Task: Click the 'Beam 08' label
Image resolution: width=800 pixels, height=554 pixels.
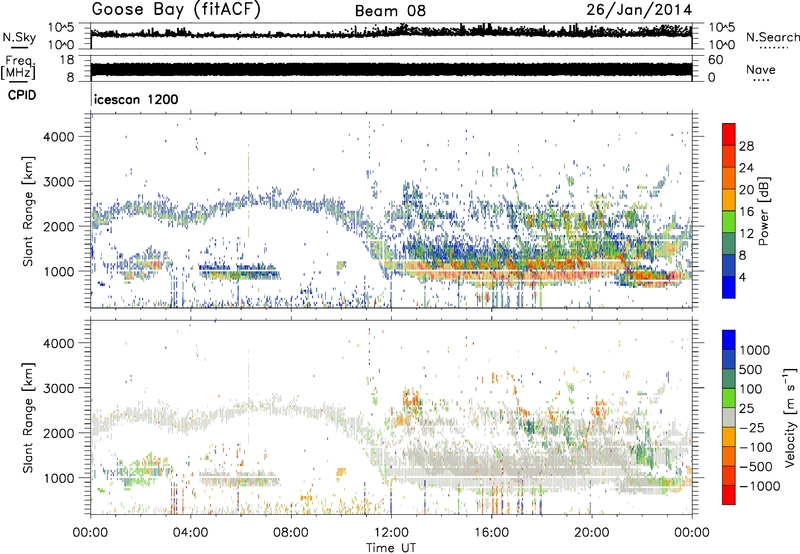Action: pos(390,11)
